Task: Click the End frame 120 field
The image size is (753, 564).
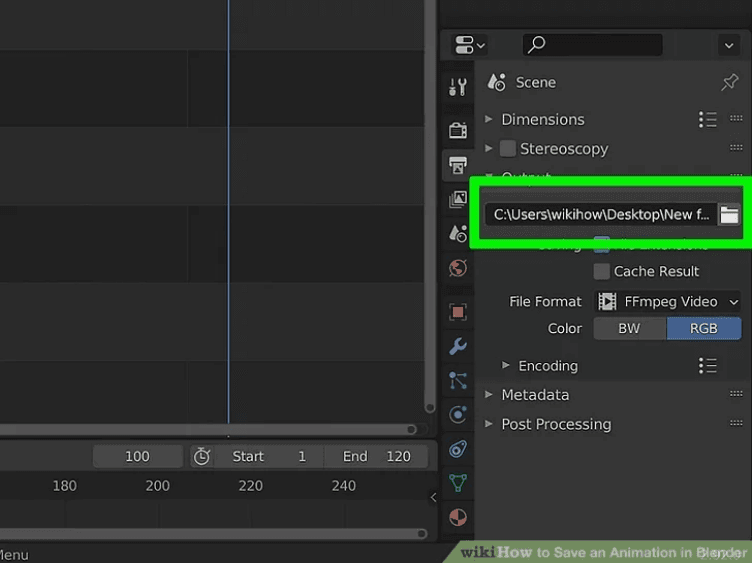Action: [376, 456]
